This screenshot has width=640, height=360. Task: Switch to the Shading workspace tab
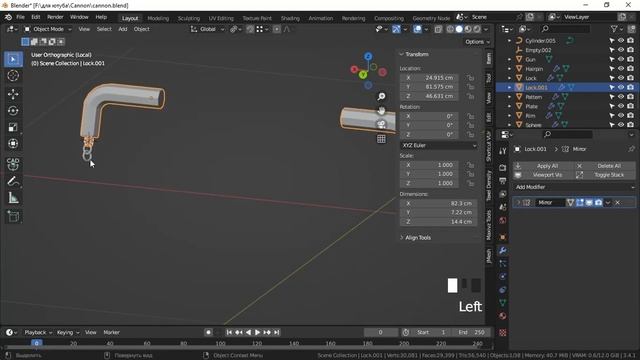click(x=290, y=18)
